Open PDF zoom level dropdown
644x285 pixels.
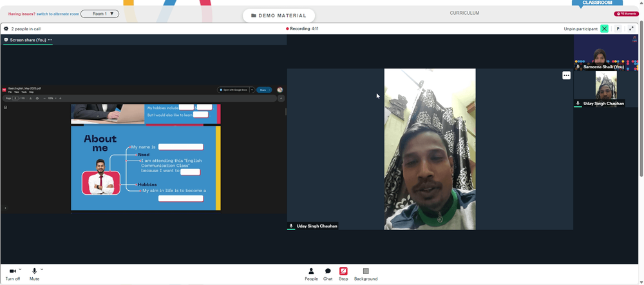click(x=52, y=98)
